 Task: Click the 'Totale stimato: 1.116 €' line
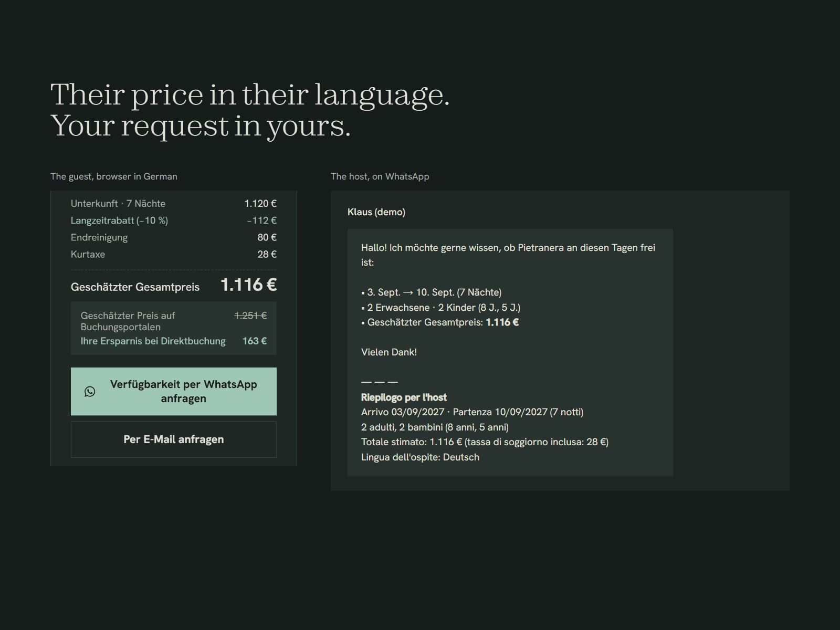485,442
